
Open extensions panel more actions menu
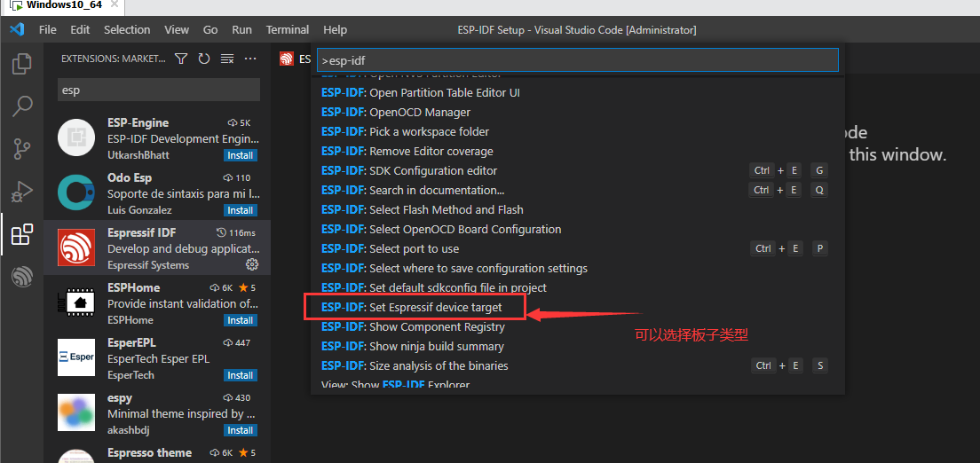pos(250,59)
